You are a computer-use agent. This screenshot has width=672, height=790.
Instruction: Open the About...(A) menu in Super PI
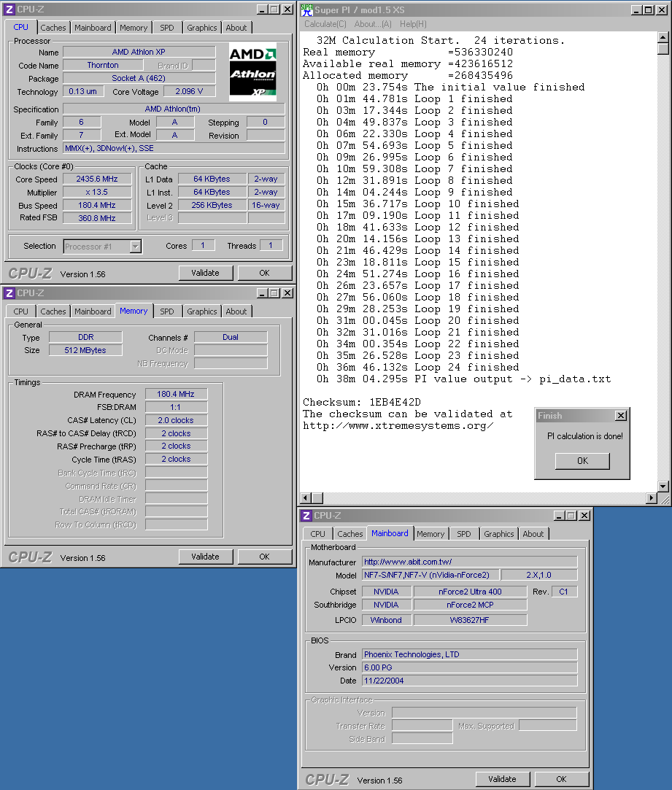click(373, 24)
